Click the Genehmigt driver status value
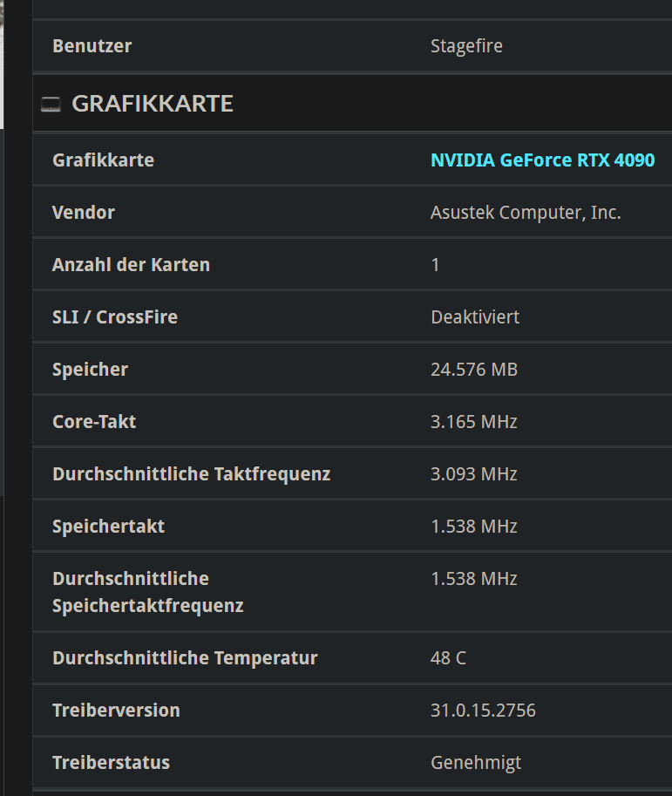 476,763
